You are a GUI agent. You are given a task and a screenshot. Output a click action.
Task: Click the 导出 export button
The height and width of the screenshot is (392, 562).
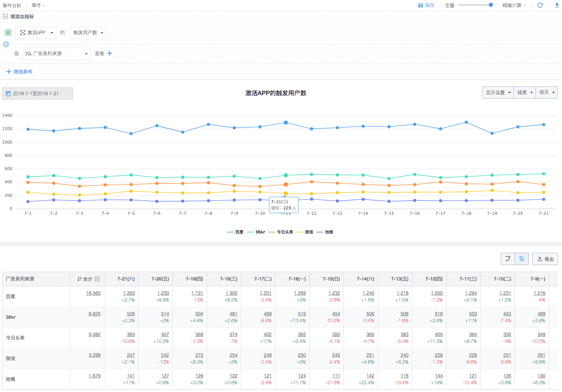[x=545, y=259]
